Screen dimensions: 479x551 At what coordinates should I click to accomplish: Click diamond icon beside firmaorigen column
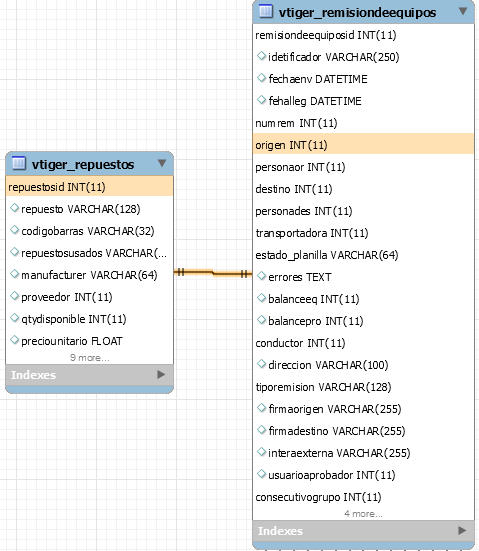coord(261,408)
